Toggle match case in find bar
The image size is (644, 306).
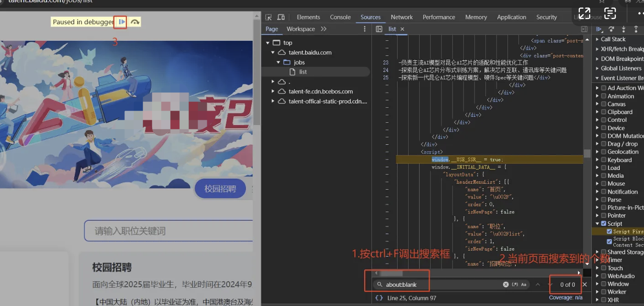524,284
